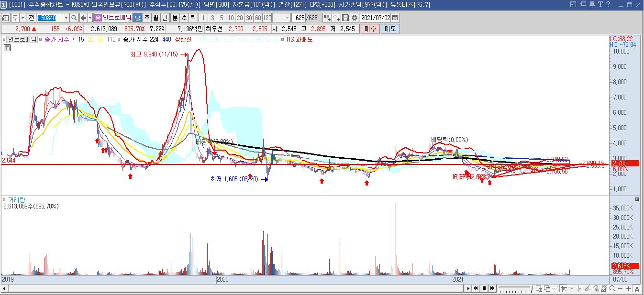Click the 최고 9,940 (11/15) annotation
The image size is (644, 295).
[154, 55]
